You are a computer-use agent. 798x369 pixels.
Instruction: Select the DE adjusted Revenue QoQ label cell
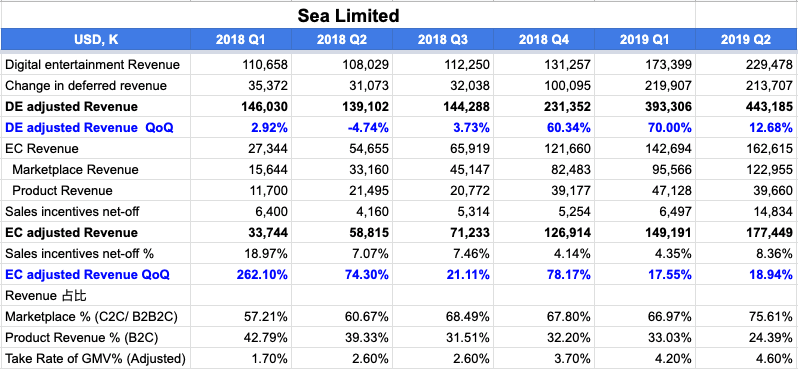(x=96, y=127)
